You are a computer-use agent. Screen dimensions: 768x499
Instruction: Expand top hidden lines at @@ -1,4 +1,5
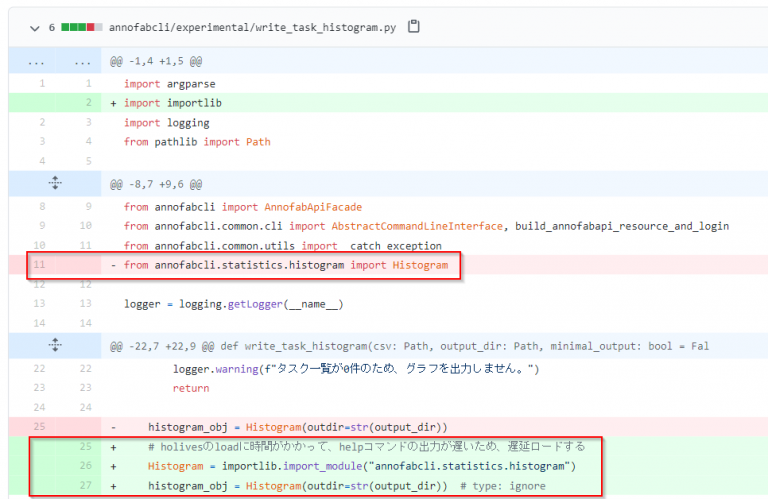click(x=55, y=62)
